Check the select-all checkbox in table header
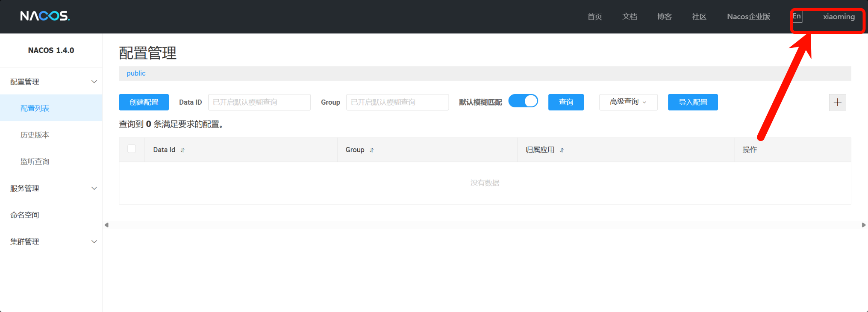This screenshot has height=312, width=868. pyautogui.click(x=132, y=149)
